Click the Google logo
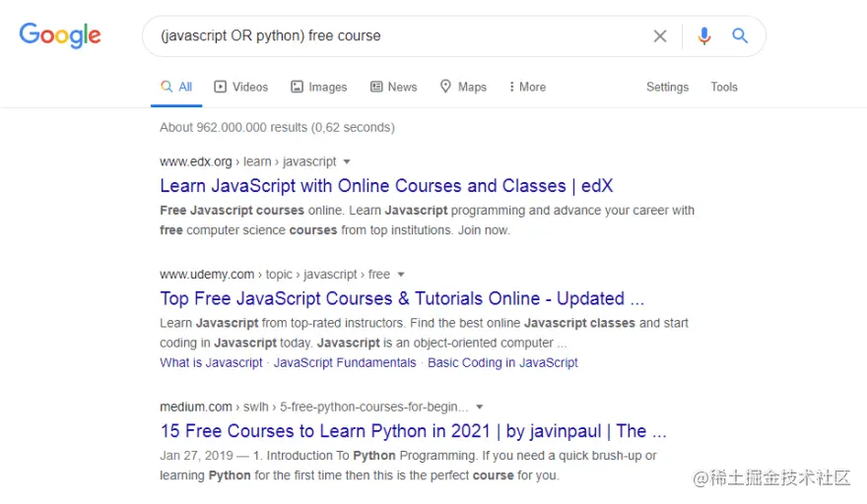This screenshot has height=504, width=867. 60,35
